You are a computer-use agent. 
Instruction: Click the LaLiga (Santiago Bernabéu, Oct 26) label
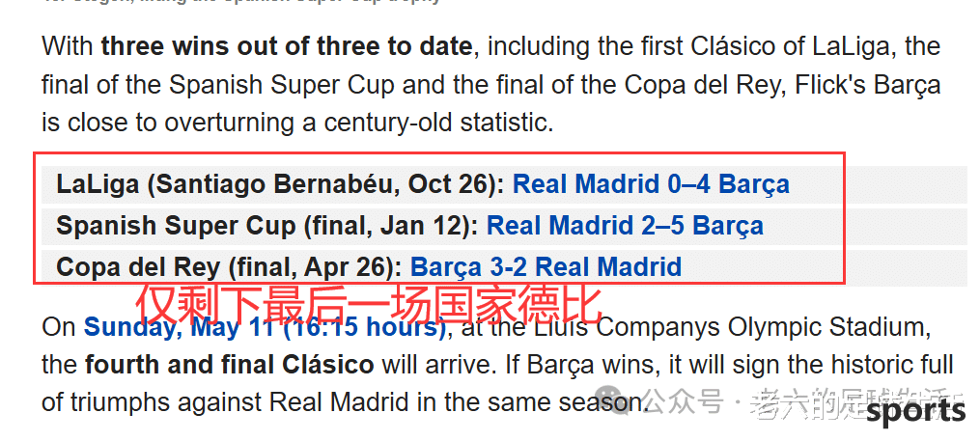click(x=280, y=184)
